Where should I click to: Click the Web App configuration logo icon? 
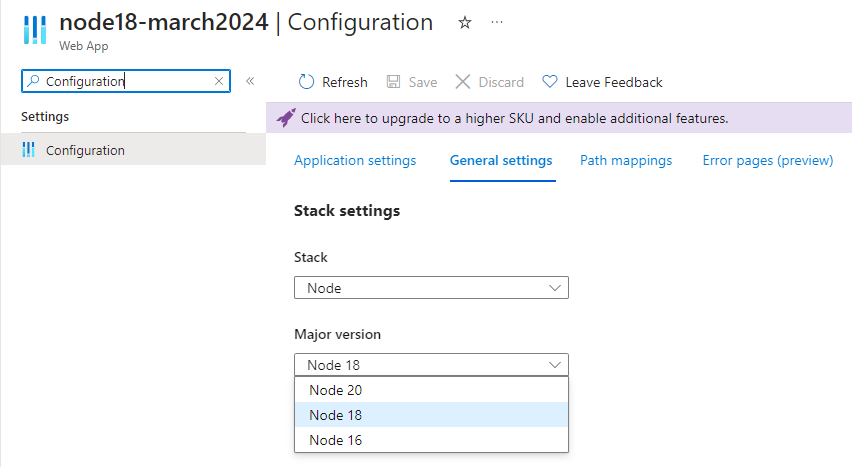[35, 30]
